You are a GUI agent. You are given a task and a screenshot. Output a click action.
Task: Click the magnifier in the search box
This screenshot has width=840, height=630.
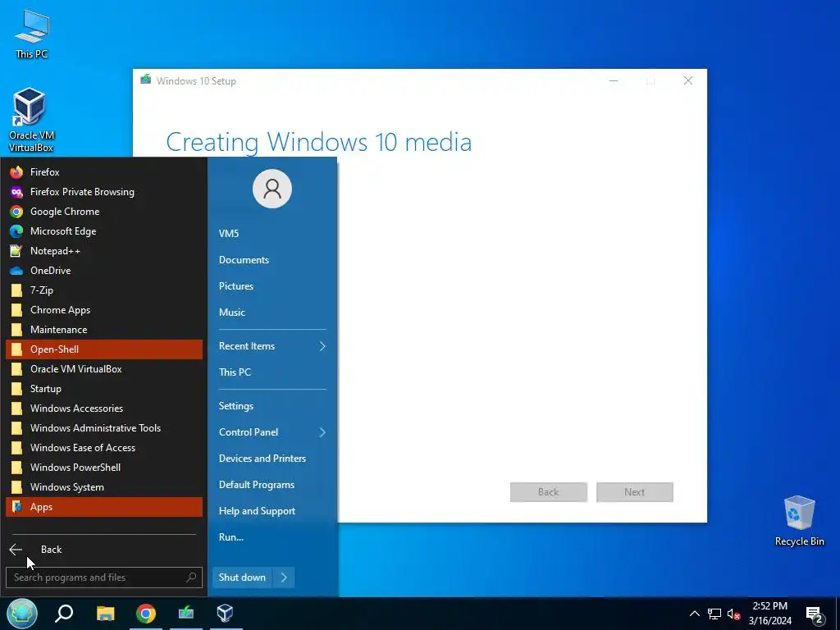190,577
